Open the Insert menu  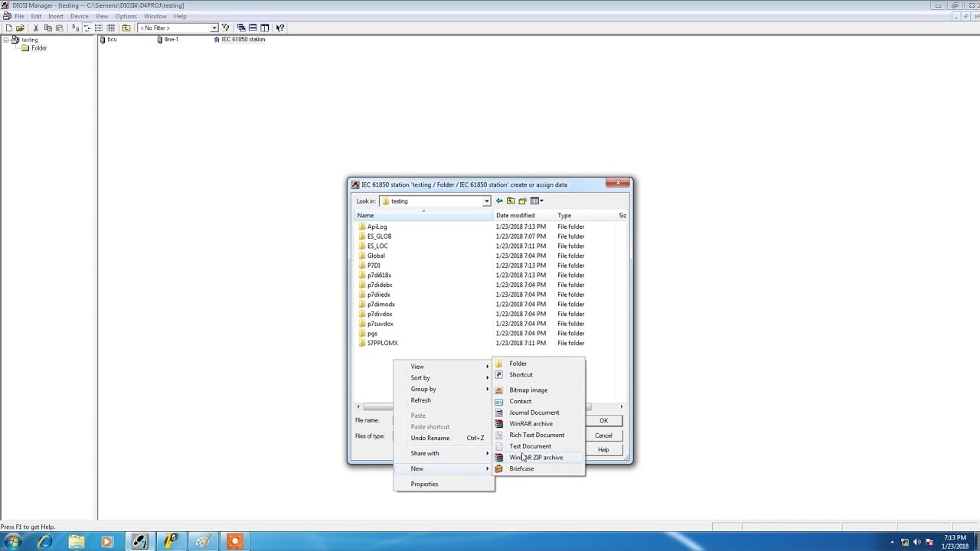(56, 16)
